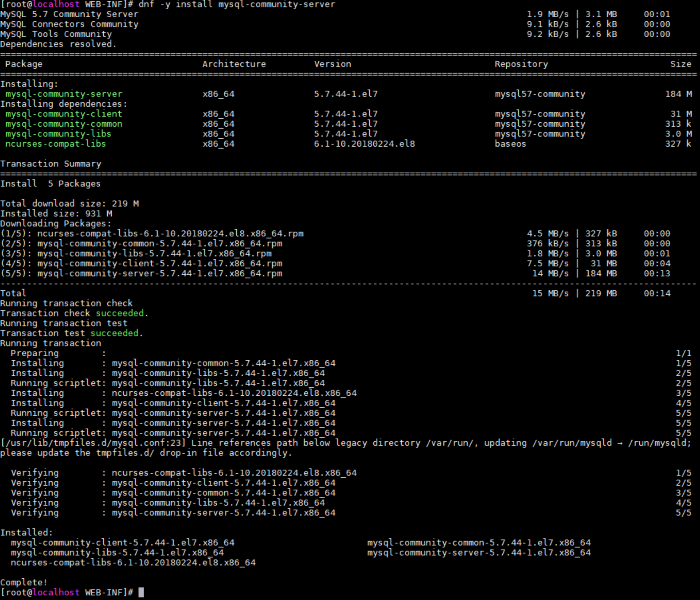Click the '14 MB/s' download speed value
700x600 pixels.
(550, 273)
